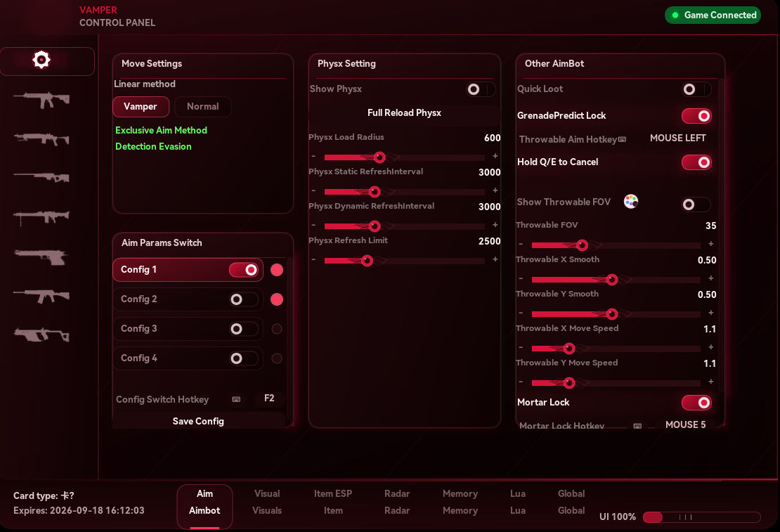Open the Show Throwable FOV color palette
780x532 pixels.
pyautogui.click(x=631, y=202)
